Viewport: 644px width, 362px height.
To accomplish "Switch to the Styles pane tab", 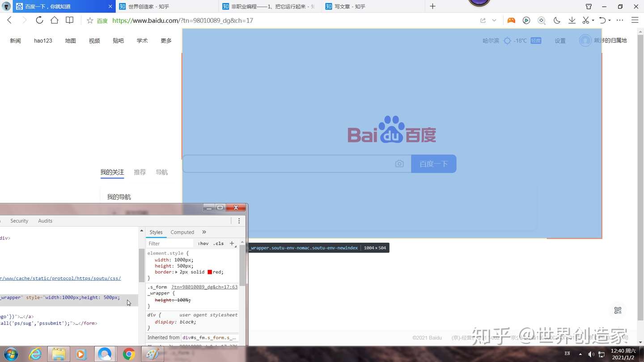I will [x=156, y=232].
